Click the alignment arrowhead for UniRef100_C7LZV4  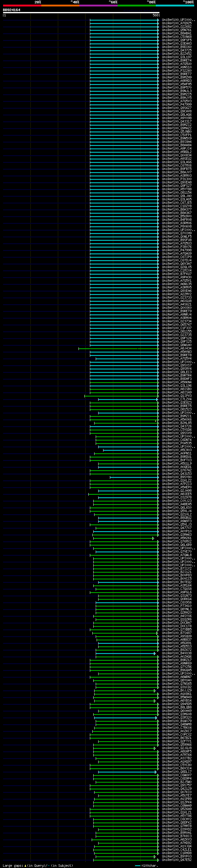pos(157,400)
